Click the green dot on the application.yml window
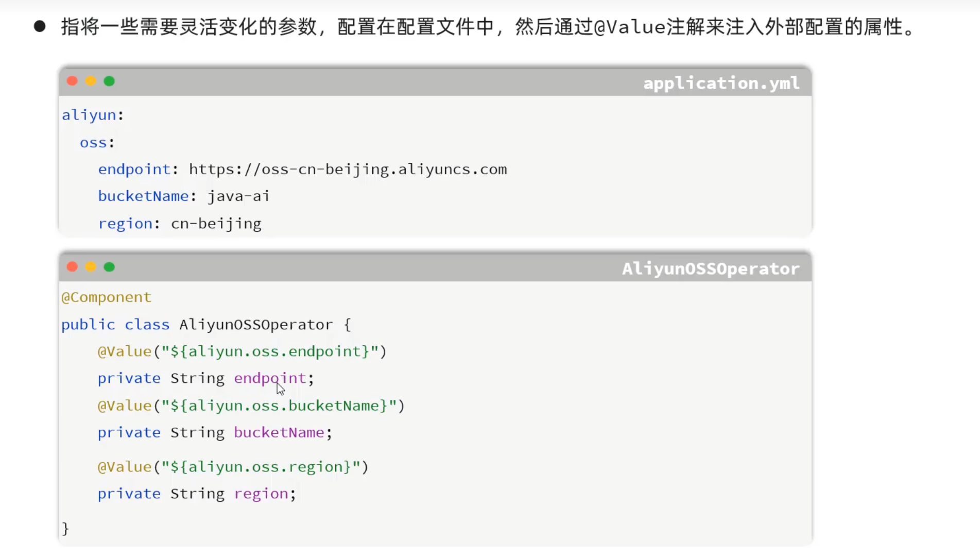This screenshot has height=556, width=980. (109, 81)
